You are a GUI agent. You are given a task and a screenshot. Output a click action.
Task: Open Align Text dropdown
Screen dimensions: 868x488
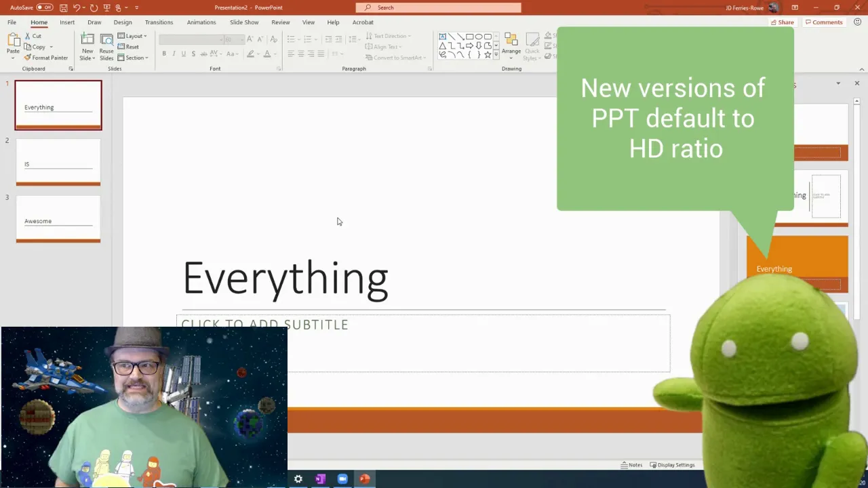click(384, 47)
